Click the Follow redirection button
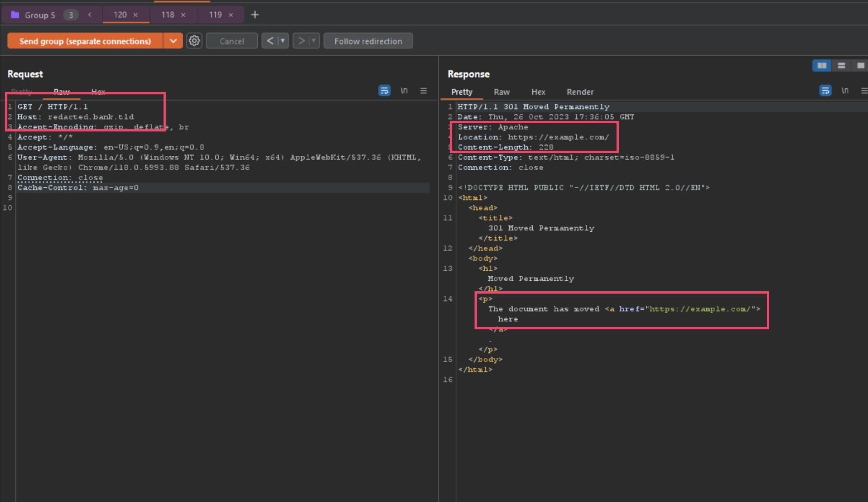This screenshot has width=868, height=502. point(368,41)
